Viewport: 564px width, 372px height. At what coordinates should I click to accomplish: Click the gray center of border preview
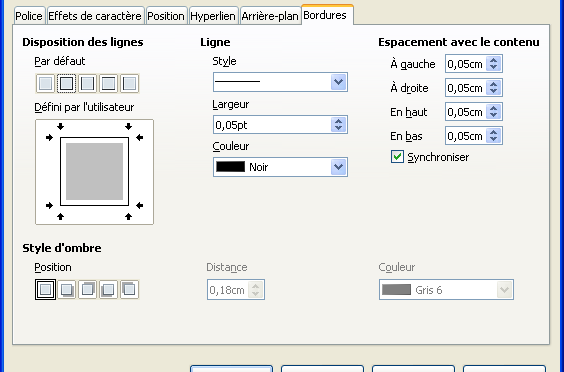pos(95,172)
